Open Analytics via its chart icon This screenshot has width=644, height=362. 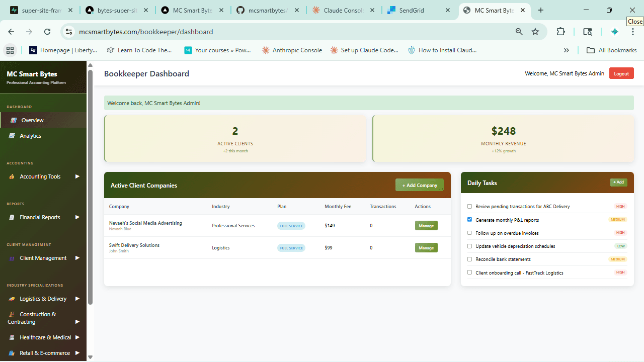point(12,135)
